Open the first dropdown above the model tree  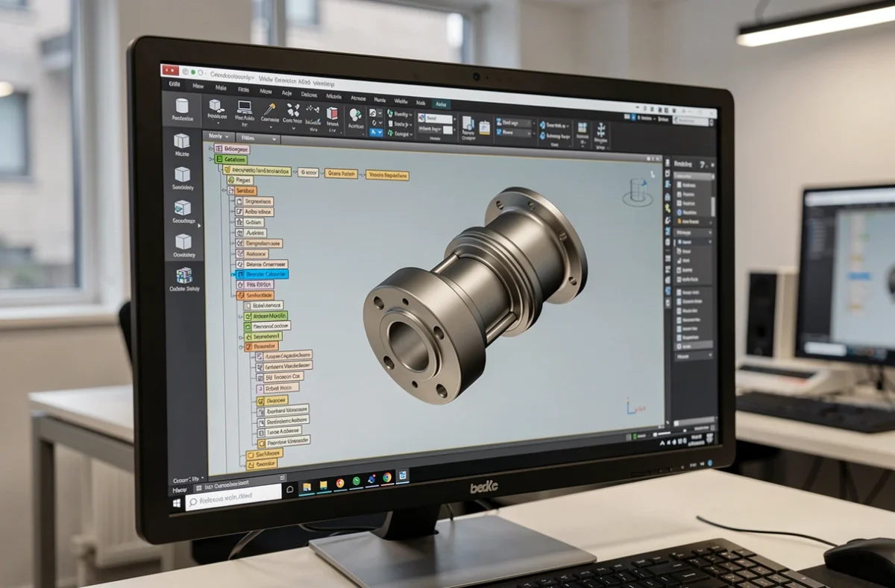pyautogui.click(x=219, y=137)
